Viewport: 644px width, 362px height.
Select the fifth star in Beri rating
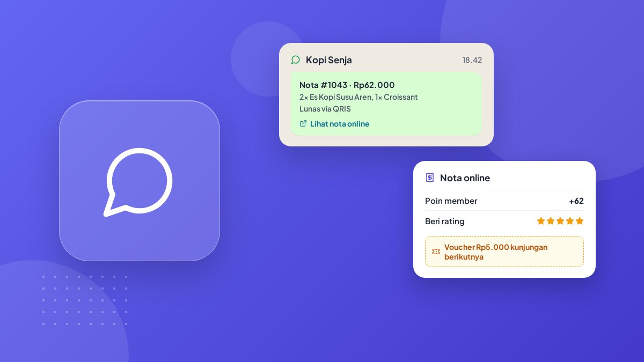click(x=580, y=221)
